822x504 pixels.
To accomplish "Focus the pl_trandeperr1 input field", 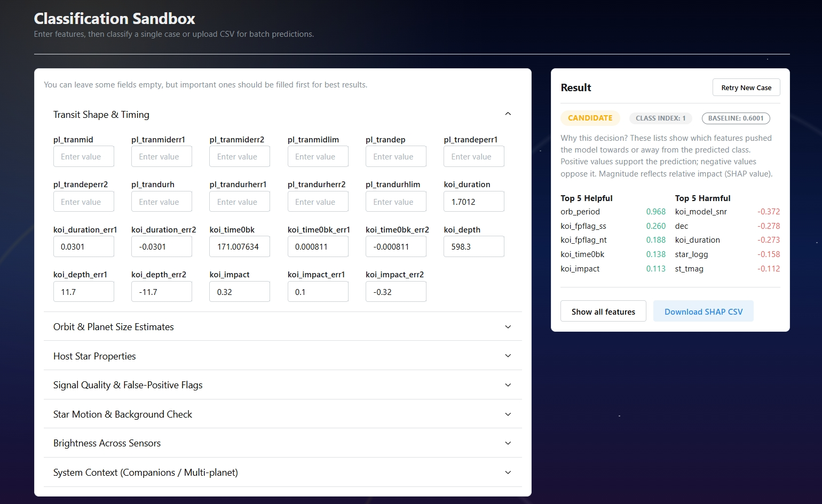I will click(474, 157).
